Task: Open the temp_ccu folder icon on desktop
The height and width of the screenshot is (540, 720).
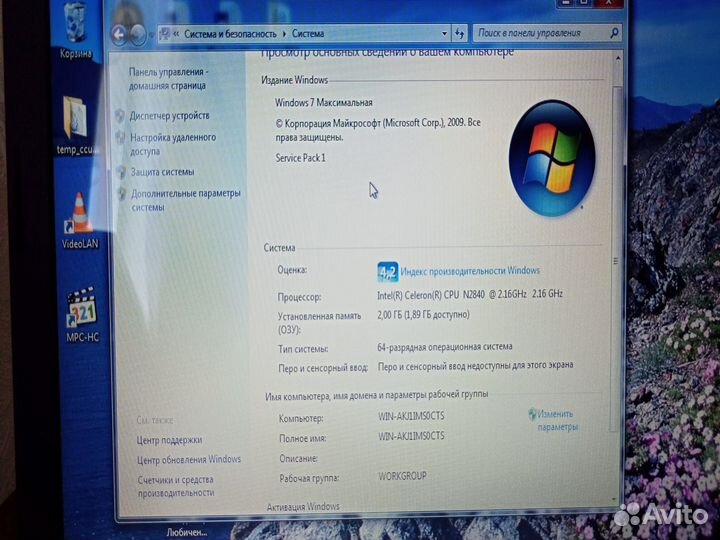Action: (74, 124)
